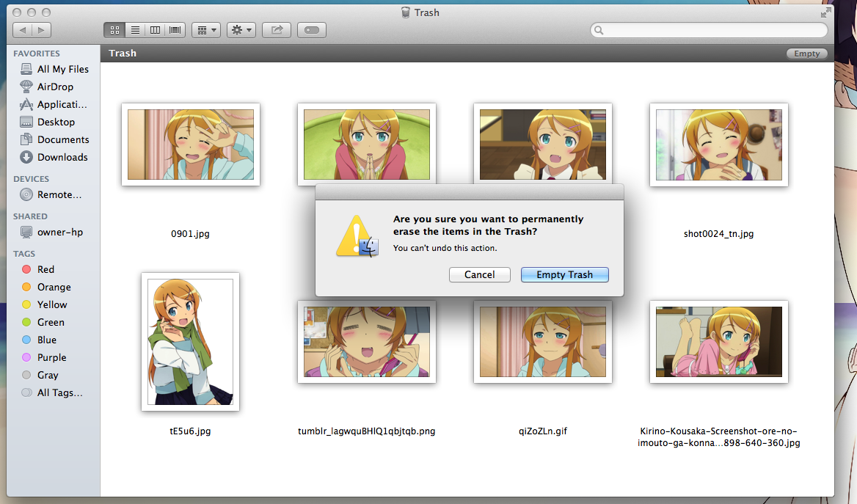The image size is (857, 504).
Task: Switch to column view mode
Action: coord(155,30)
